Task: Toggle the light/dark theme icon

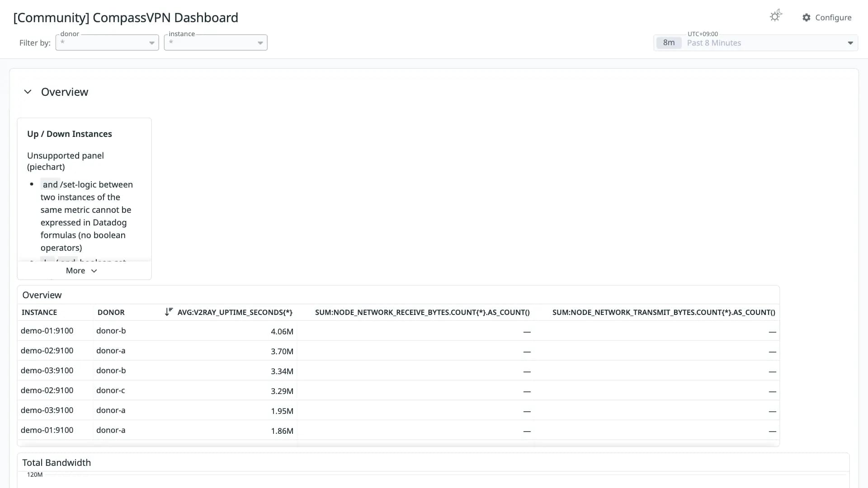Action: coord(776,16)
